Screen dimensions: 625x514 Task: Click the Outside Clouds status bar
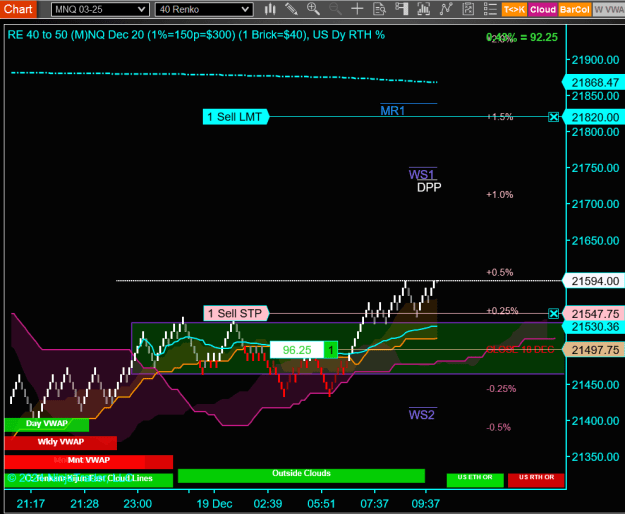click(301, 474)
